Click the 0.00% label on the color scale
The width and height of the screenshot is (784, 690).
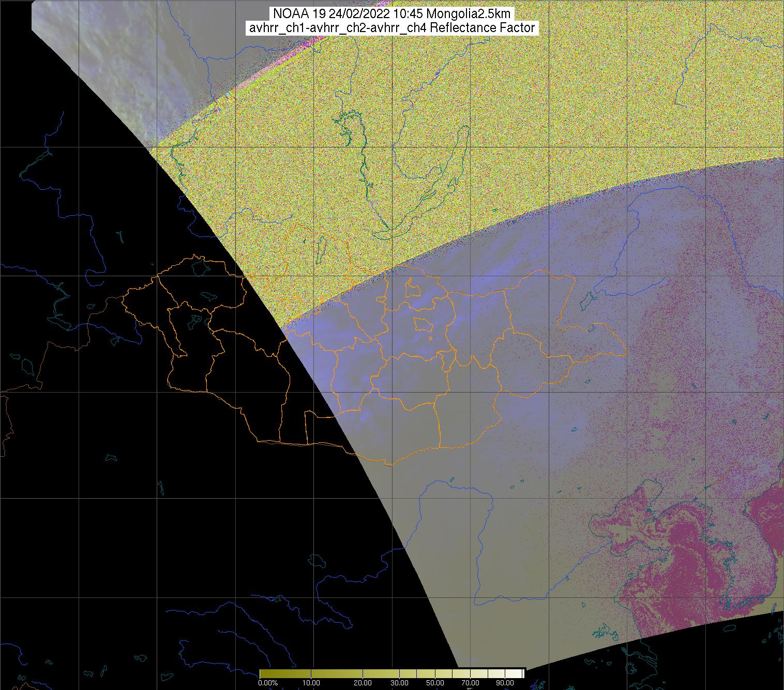point(267,683)
